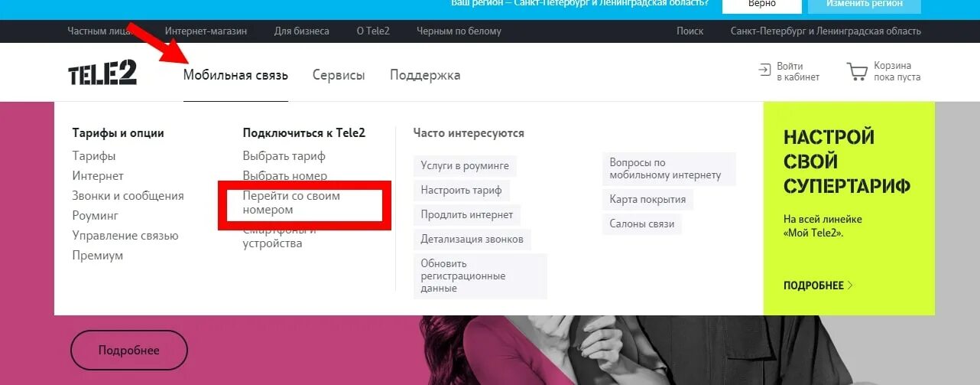Click Перейти со своим номером link

pos(291,203)
